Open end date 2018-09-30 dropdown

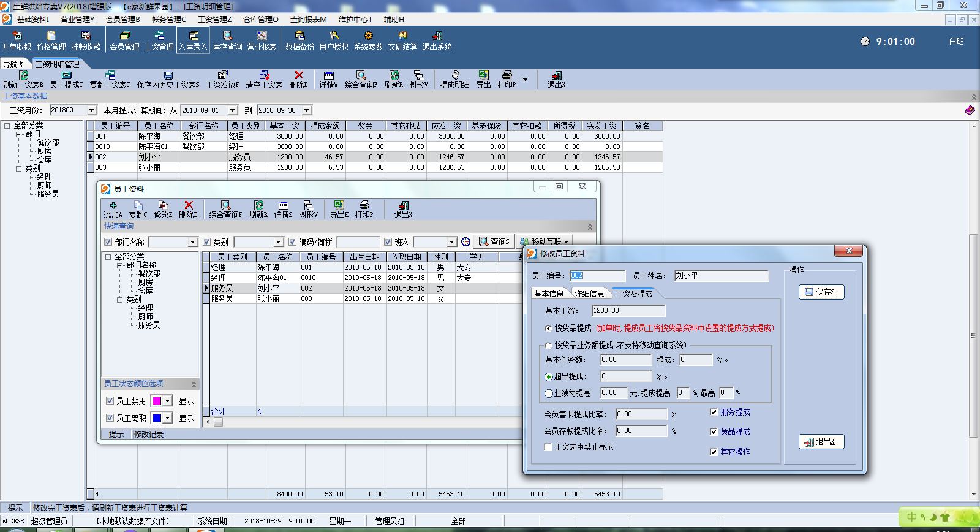click(307, 110)
